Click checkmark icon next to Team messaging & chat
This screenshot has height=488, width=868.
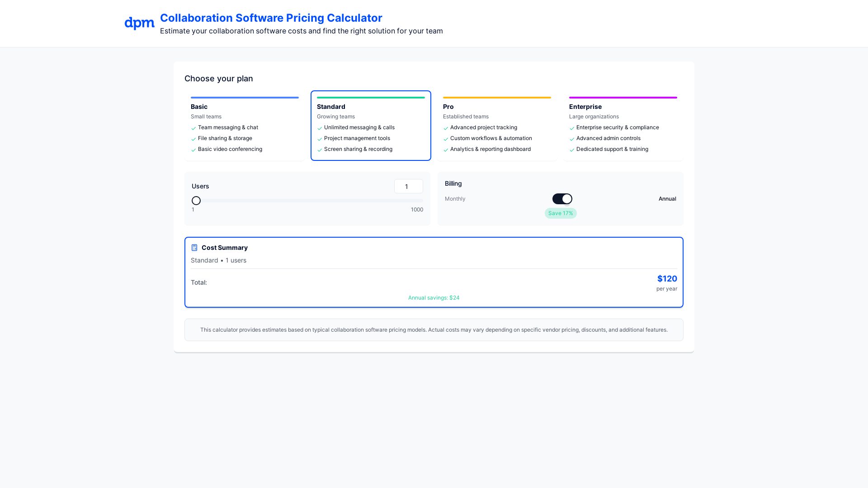pos(193,128)
